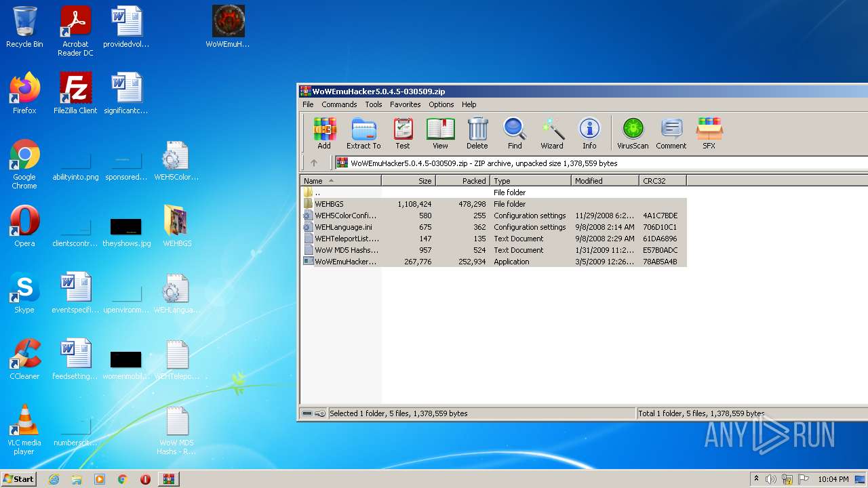Click the Add toolbar icon in WinRAR
This screenshot has width=868, height=488.
[324, 133]
